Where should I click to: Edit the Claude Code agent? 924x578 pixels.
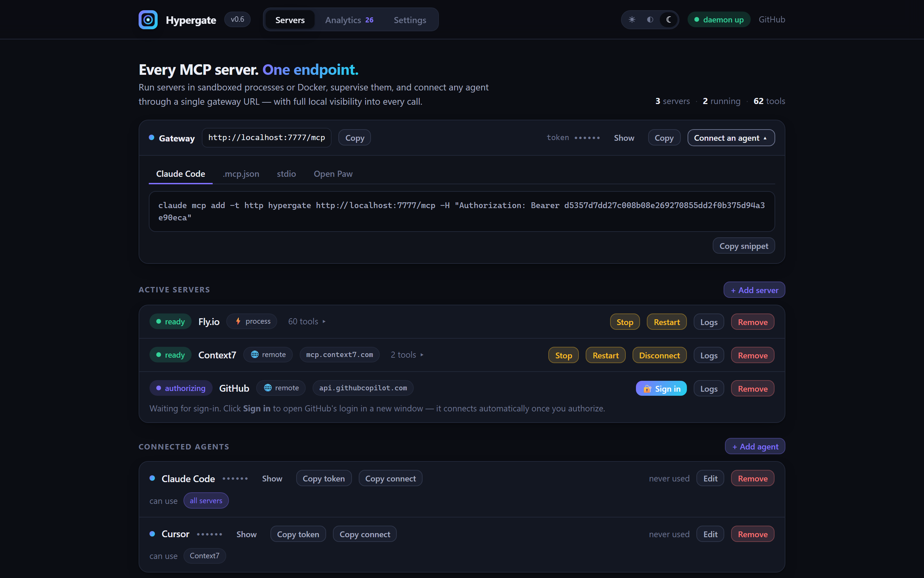click(x=710, y=479)
